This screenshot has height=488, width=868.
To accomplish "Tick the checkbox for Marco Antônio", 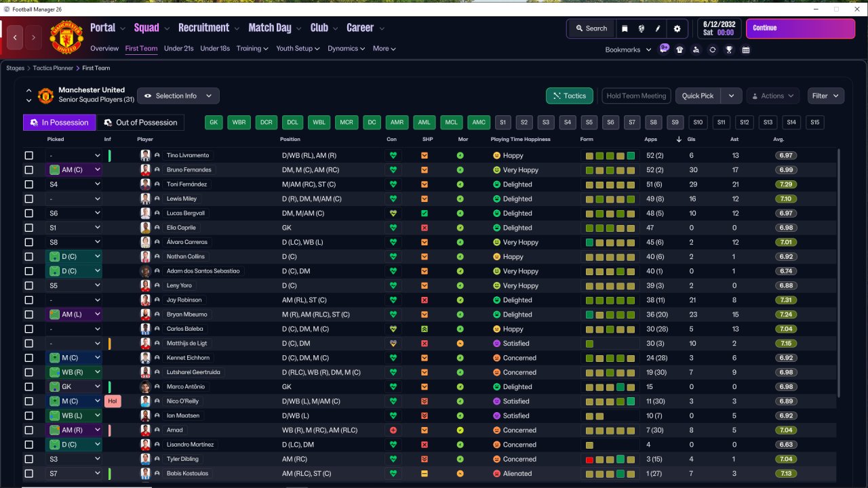I will 28,387.
